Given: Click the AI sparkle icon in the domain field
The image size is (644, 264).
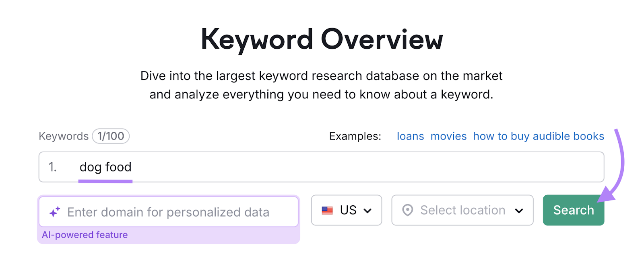Looking at the screenshot, I should click(x=55, y=211).
